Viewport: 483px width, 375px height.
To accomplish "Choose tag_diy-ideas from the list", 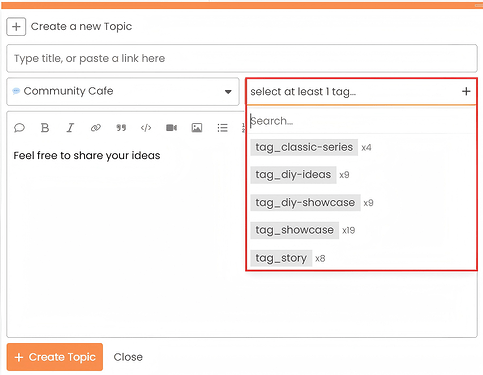I will [293, 175].
